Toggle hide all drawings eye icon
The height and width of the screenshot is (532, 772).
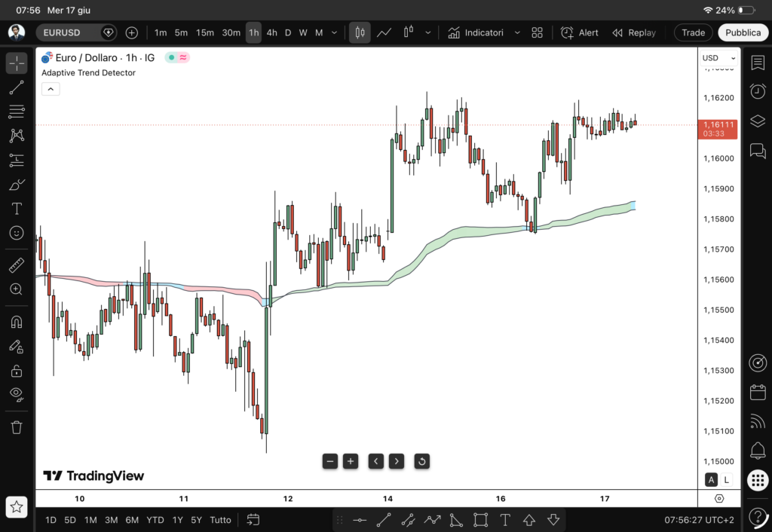tap(17, 394)
